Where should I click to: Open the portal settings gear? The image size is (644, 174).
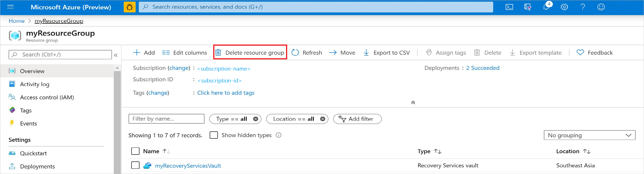point(564,7)
